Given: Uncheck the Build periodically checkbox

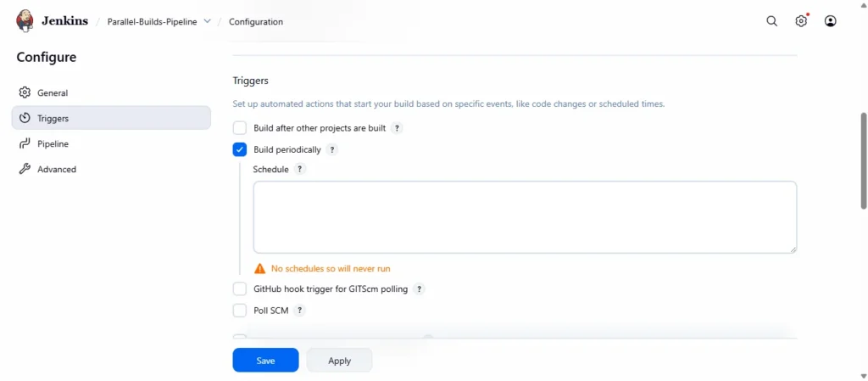Looking at the screenshot, I should coord(240,150).
